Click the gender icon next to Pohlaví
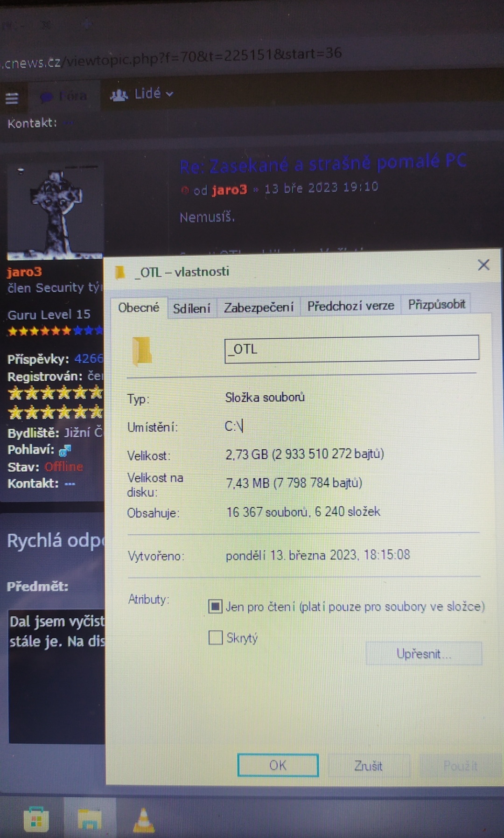Screen dimensions: 504x838 [x=65, y=450]
